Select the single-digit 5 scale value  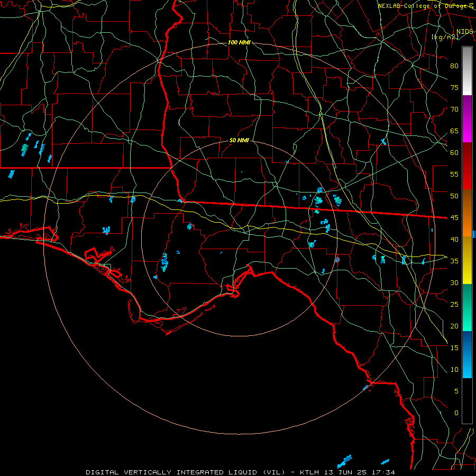(456, 391)
